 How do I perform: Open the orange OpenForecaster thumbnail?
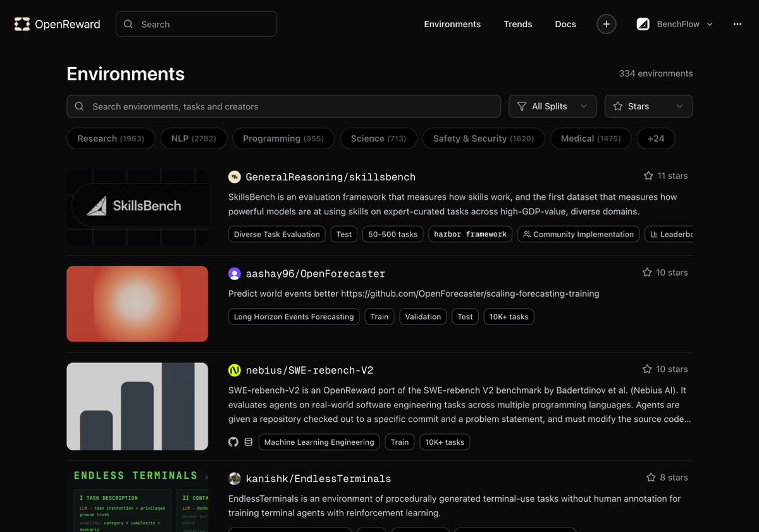point(137,304)
